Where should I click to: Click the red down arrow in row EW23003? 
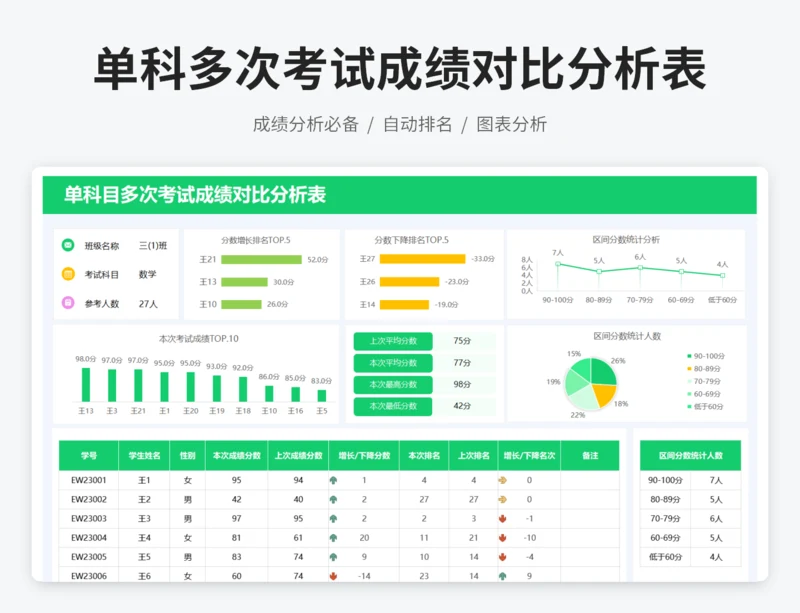[x=503, y=519]
